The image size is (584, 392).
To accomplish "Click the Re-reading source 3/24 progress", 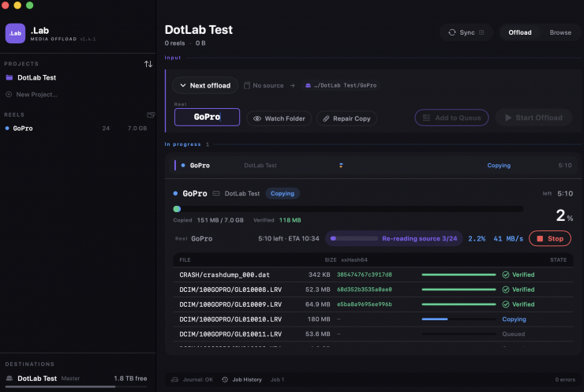I will click(x=394, y=239).
